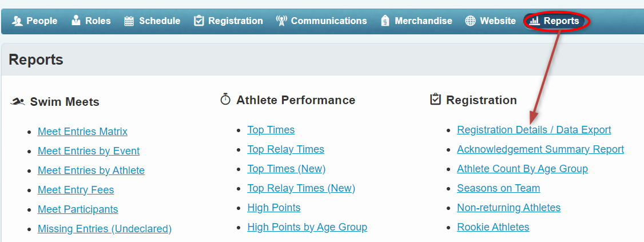Open Athlete Count By Age Group

pyautogui.click(x=522, y=169)
